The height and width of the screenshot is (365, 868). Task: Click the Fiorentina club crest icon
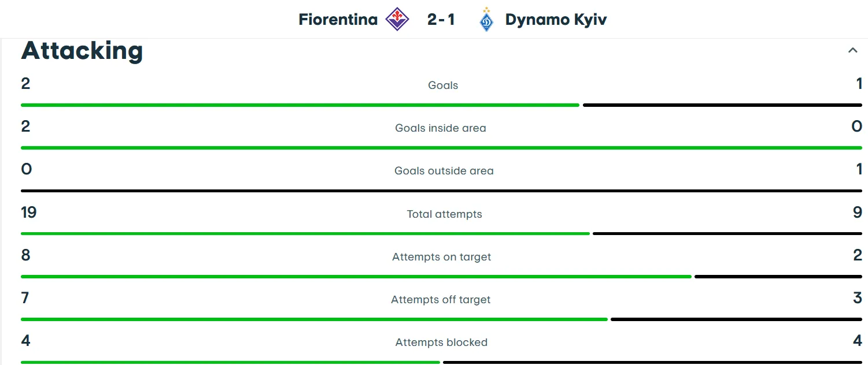click(397, 20)
